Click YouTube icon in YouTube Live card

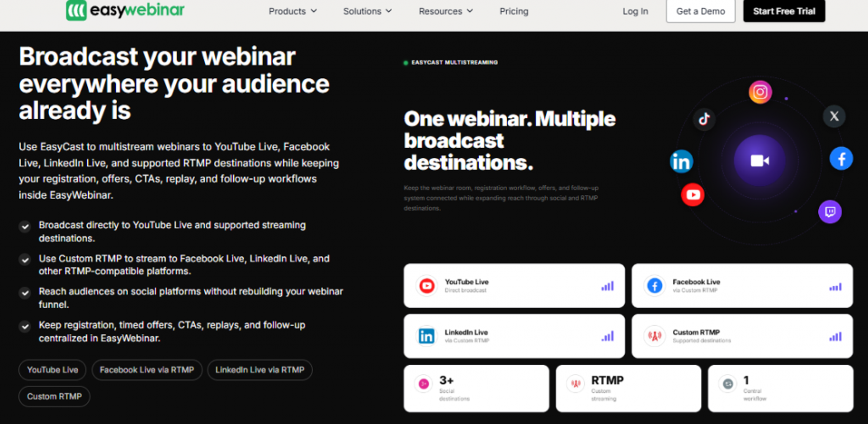coord(427,286)
